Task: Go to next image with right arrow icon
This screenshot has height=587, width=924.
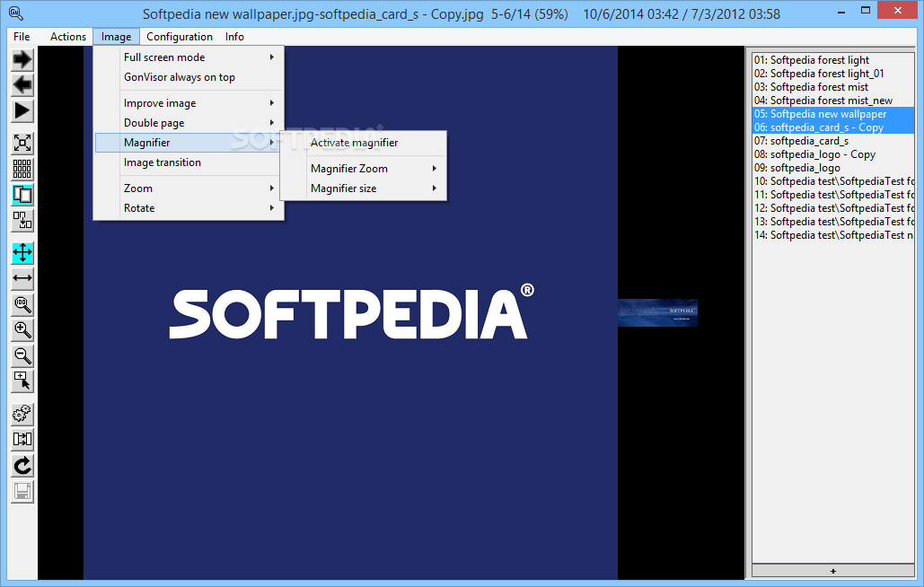Action: [x=22, y=59]
